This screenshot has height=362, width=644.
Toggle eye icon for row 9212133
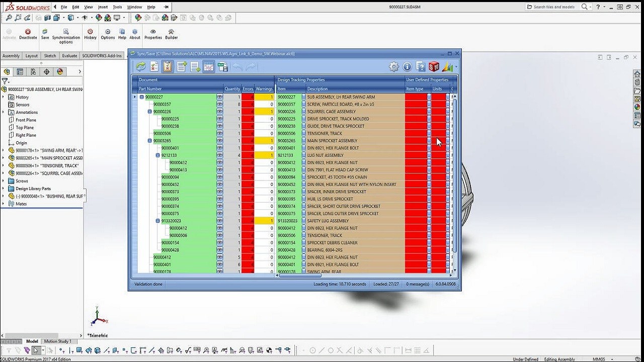pyautogui.click(x=219, y=155)
